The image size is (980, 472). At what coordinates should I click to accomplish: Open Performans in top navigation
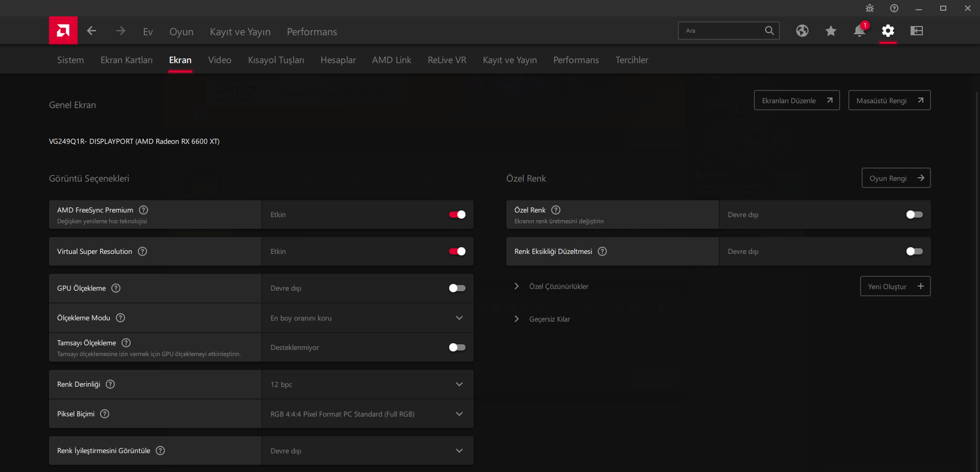(x=312, y=32)
